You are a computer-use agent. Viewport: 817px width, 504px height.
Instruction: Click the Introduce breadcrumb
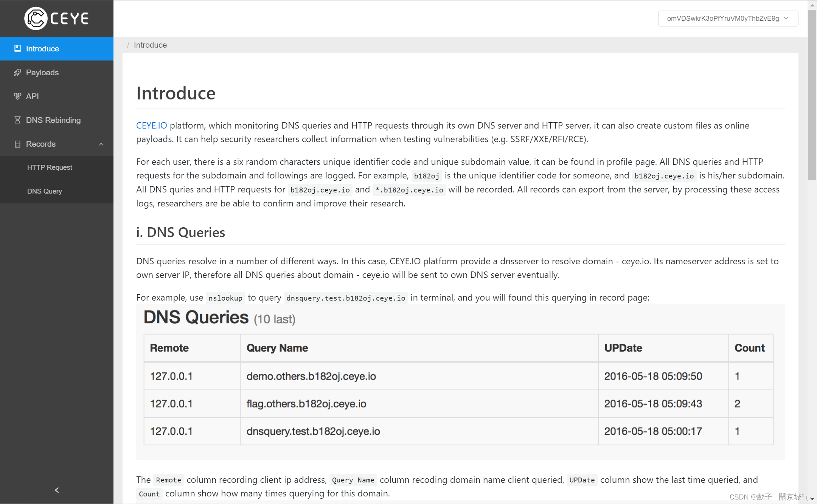(150, 45)
